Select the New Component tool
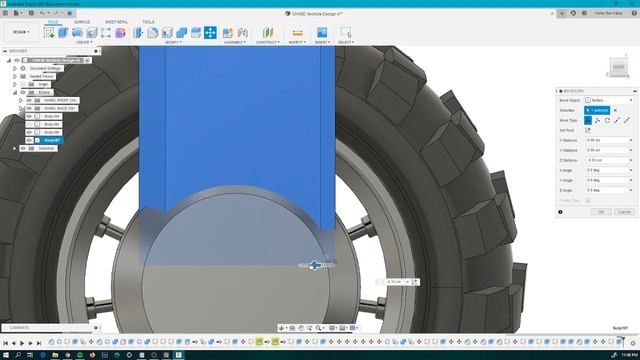The image size is (640, 360). [x=228, y=33]
